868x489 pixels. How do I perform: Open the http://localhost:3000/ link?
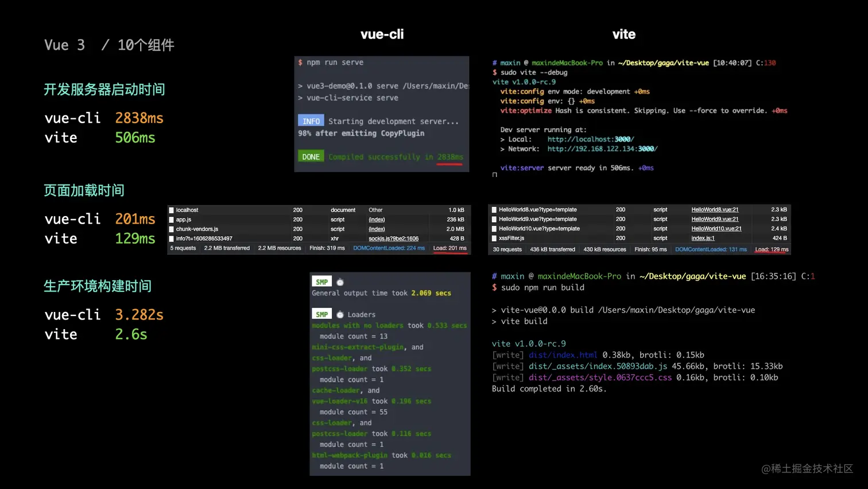(591, 139)
